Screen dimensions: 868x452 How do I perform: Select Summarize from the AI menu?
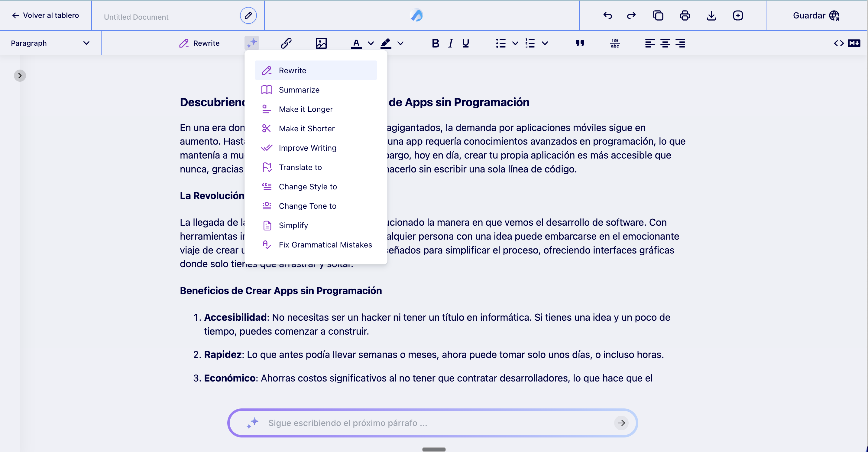pos(299,90)
